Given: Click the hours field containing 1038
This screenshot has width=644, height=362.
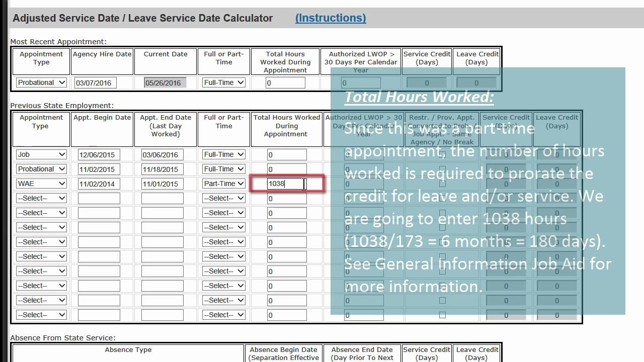Looking at the screenshot, I should 287,184.
